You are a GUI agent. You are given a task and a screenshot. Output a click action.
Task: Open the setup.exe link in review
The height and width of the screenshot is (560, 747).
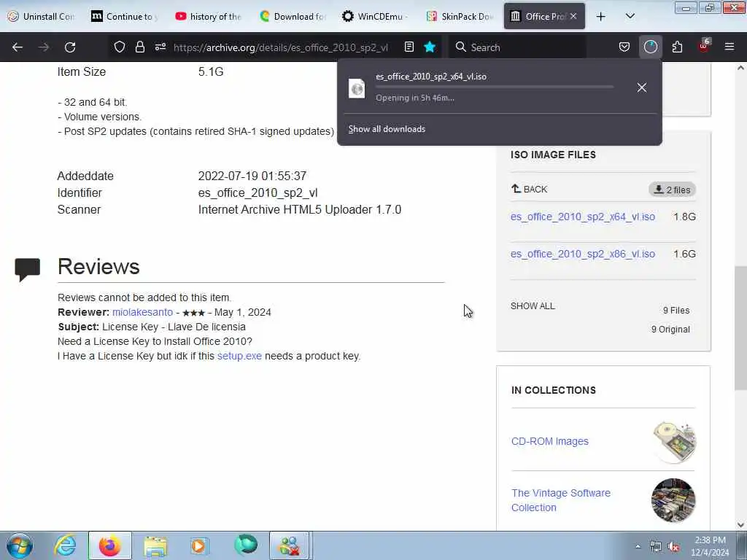tap(239, 356)
